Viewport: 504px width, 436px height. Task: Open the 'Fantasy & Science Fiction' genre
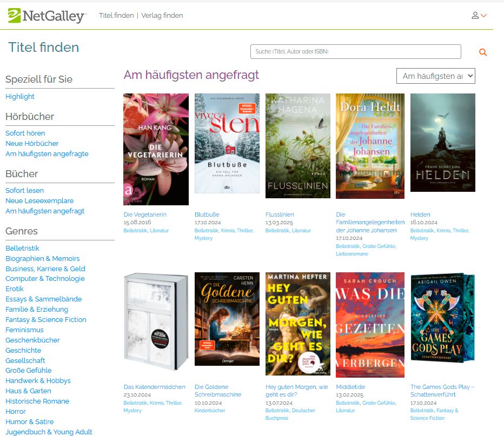point(46,320)
